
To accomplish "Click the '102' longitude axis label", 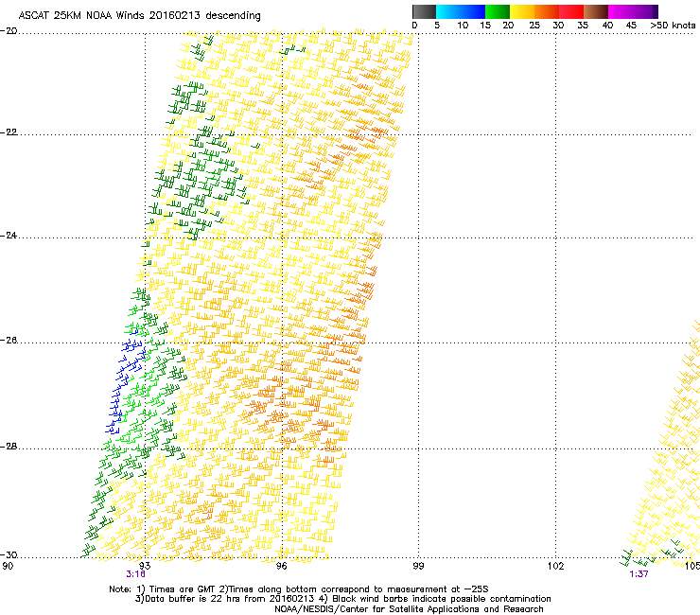I will (555, 566).
